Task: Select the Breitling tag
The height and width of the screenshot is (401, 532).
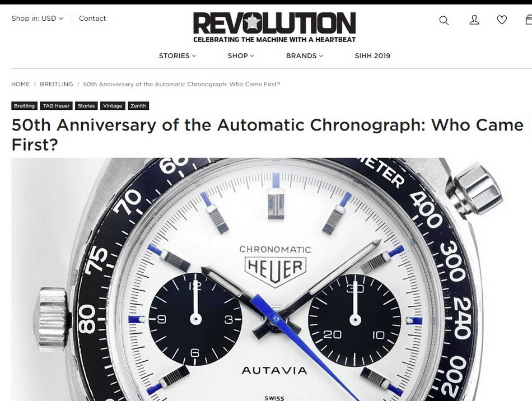Action: [x=24, y=106]
